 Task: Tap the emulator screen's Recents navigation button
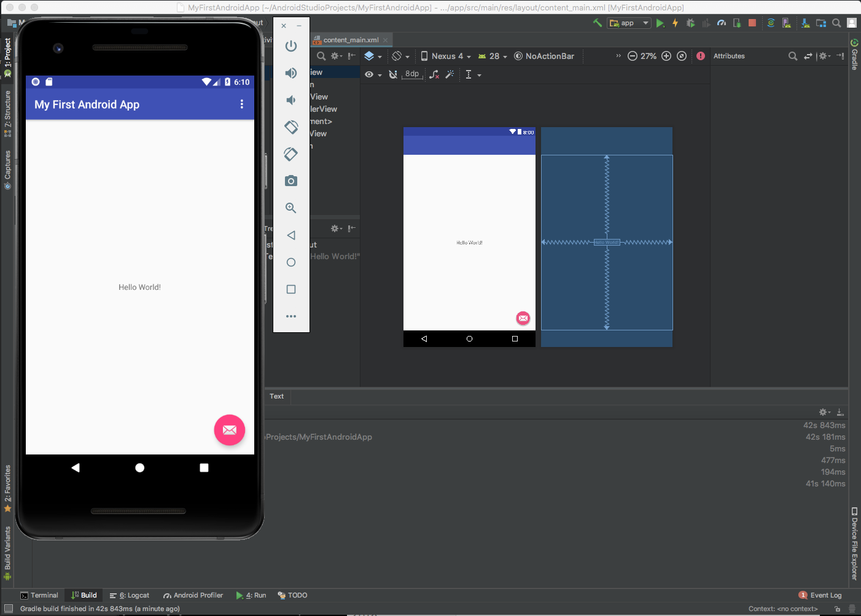(204, 468)
